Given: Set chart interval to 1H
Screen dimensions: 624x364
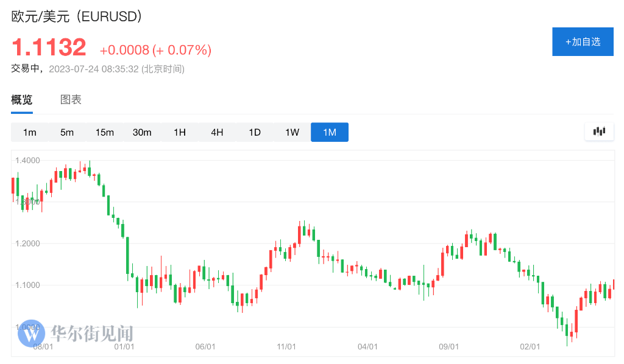Looking at the screenshot, I should click(x=180, y=132).
